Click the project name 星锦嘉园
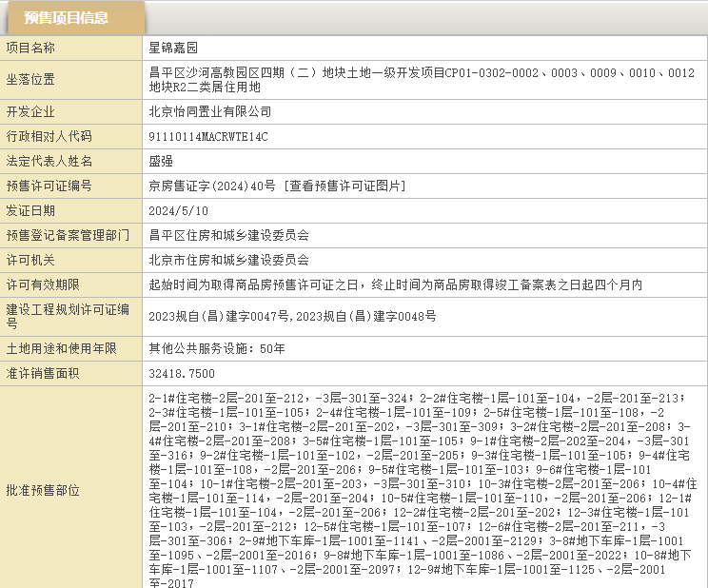This screenshot has height=588, width=708. (173, 48)
